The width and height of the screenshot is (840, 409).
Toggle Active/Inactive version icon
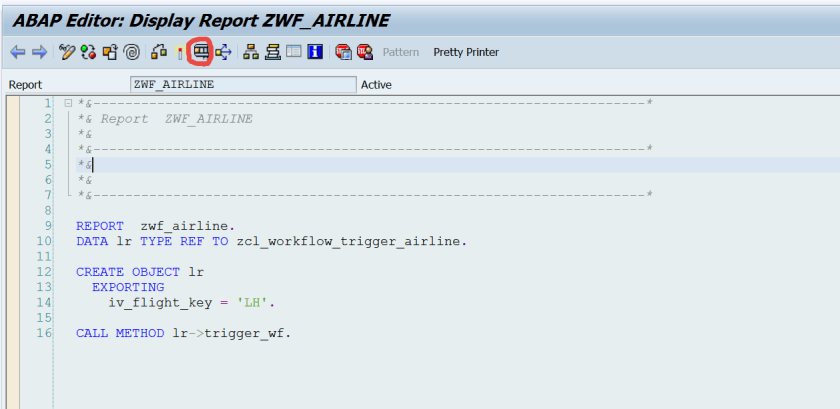88,52
